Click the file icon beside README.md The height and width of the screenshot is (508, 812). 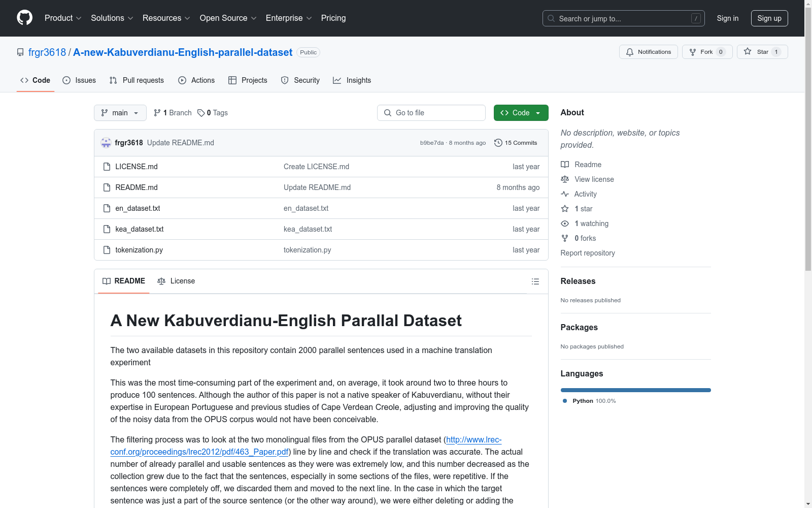107,187
